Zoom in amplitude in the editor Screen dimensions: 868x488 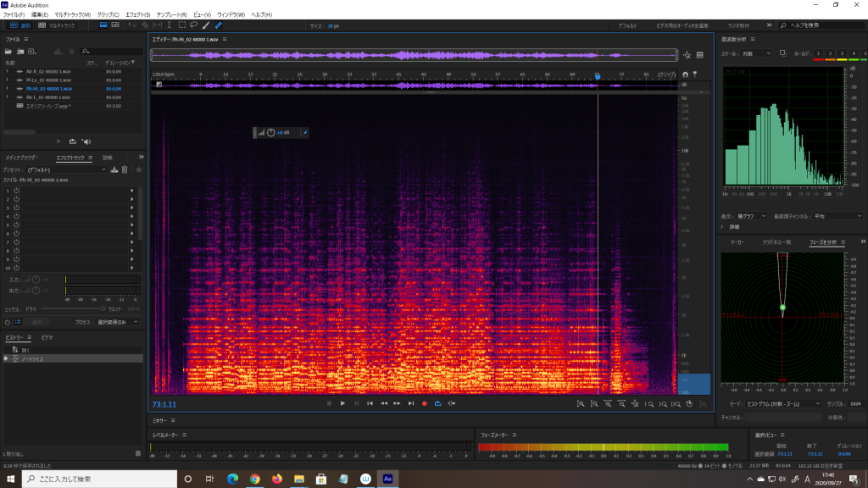pos(581,404)
